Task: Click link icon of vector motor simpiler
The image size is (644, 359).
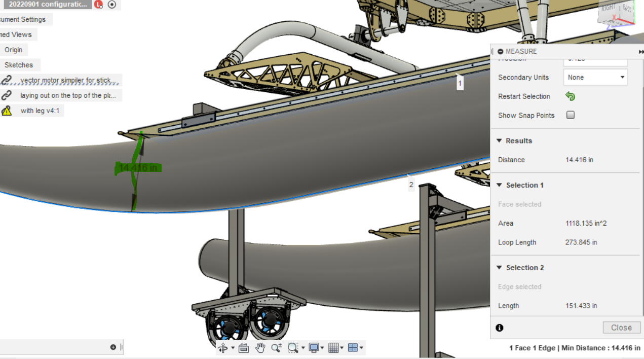Action: tap(7, 80)
